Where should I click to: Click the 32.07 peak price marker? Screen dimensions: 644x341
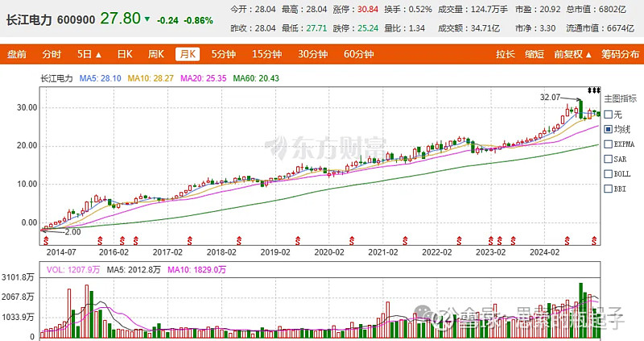(x=550, y=97)
